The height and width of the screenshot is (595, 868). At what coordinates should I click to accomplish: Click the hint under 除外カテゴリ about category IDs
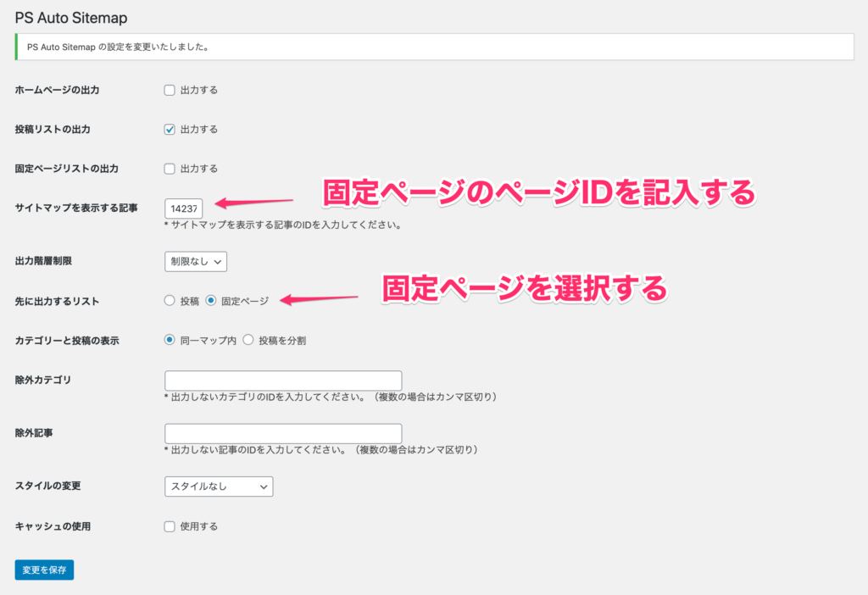(x=331, y=397)
